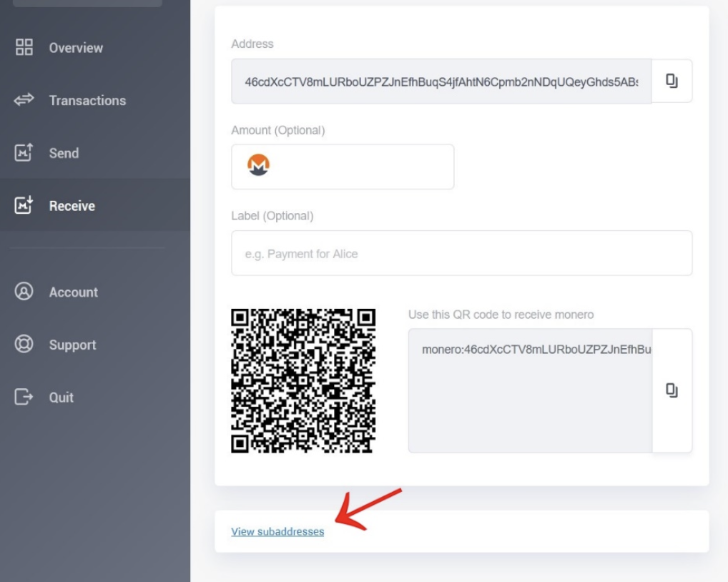Open the Support page from sidebar
728x582 pixels.
(x=73, y=344)
